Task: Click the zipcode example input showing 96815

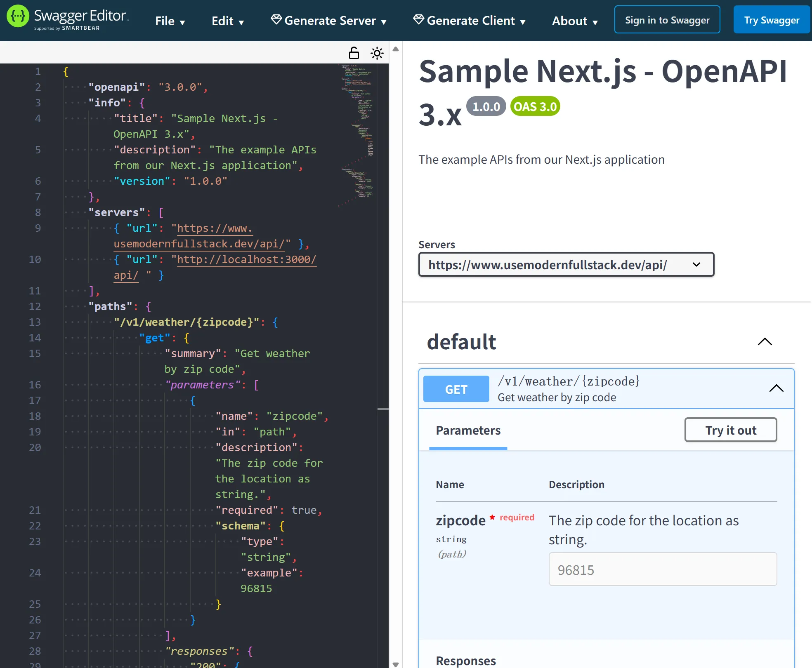Action: click(x=662, y=569)
